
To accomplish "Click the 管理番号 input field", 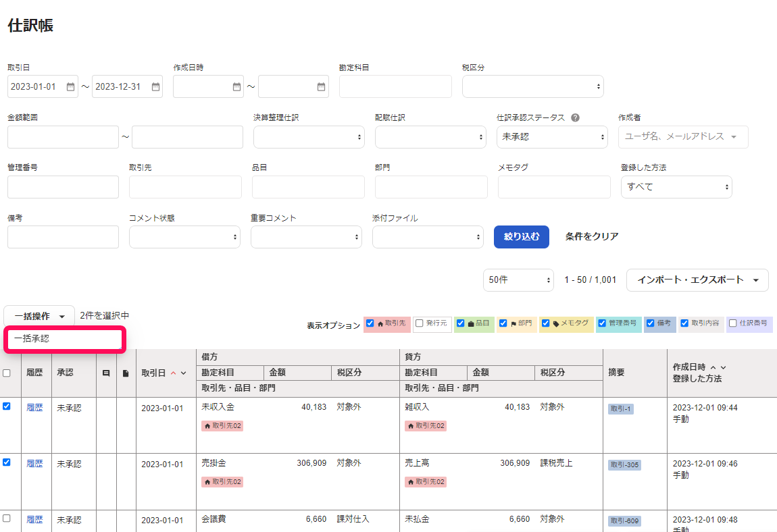I will click(x=63, y=187).
